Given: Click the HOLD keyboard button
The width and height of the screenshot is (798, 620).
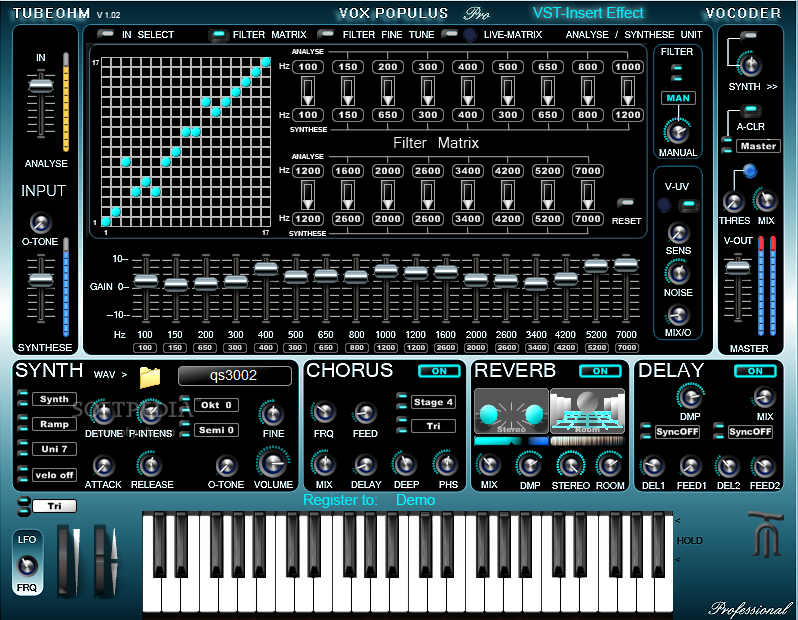Looking at the screenshot, I should point(689,541).
